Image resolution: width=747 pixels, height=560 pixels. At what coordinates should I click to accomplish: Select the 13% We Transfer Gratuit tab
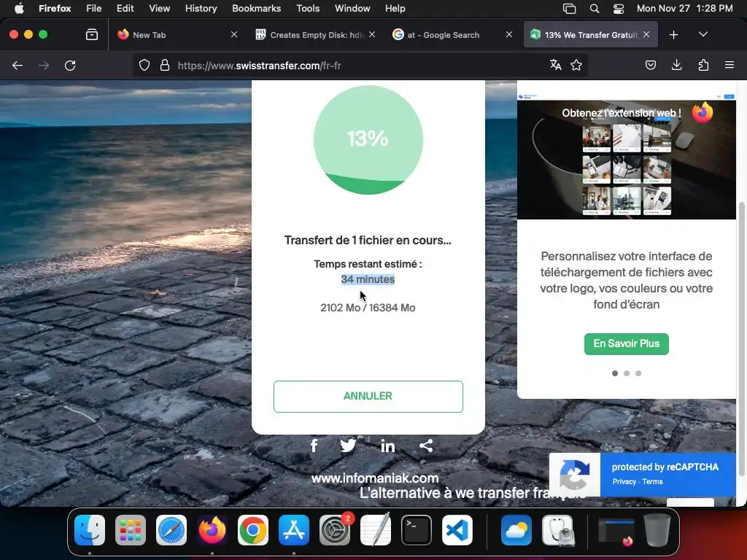[x=591, y=35]
